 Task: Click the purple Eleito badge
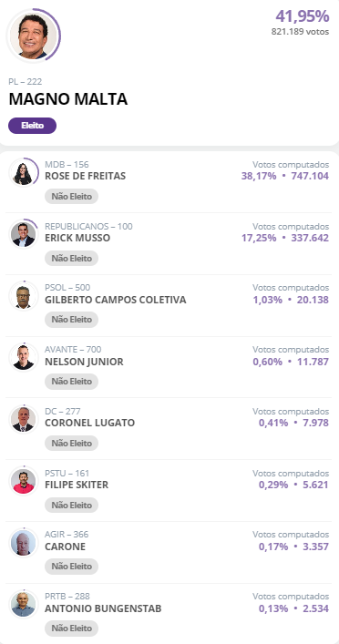coord(33,126)
